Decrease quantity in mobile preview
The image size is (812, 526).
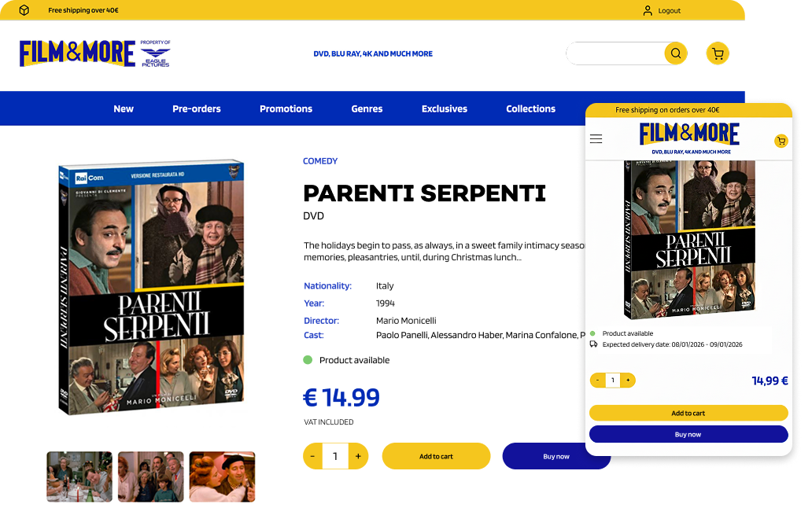click(597, 381)
